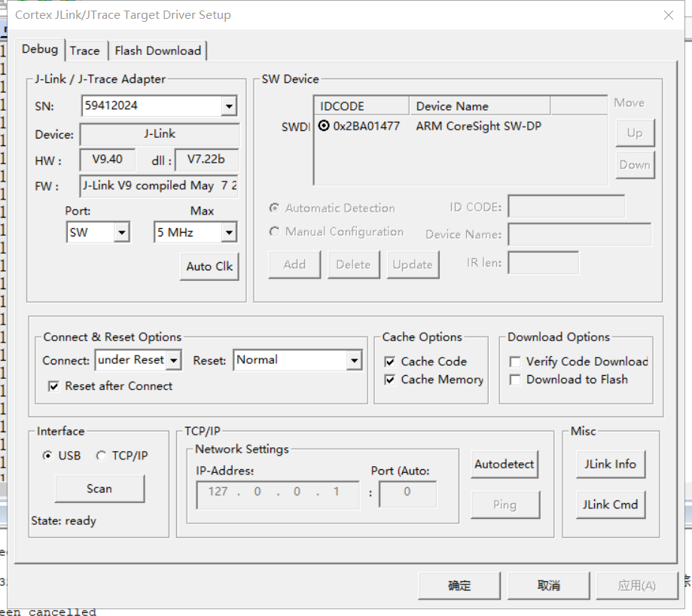Viewport: 692px width, 616px height.
Task: Click the Device Name column header
Action: point(480,106)
